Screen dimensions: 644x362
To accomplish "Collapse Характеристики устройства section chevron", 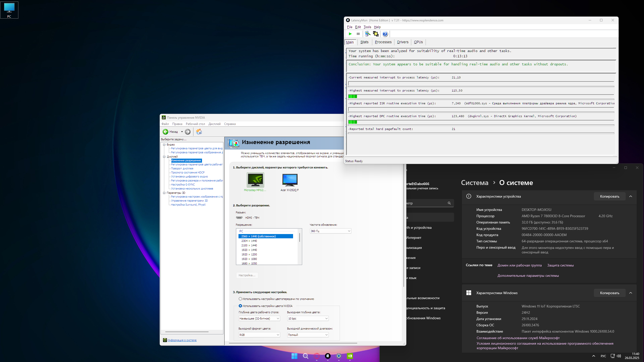I will coord(631,196).
